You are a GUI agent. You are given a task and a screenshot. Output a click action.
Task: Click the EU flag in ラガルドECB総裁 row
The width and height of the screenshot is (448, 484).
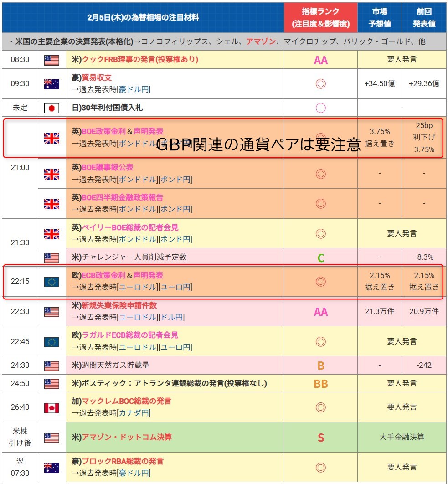pyautogui.click(x=51, y=341)
